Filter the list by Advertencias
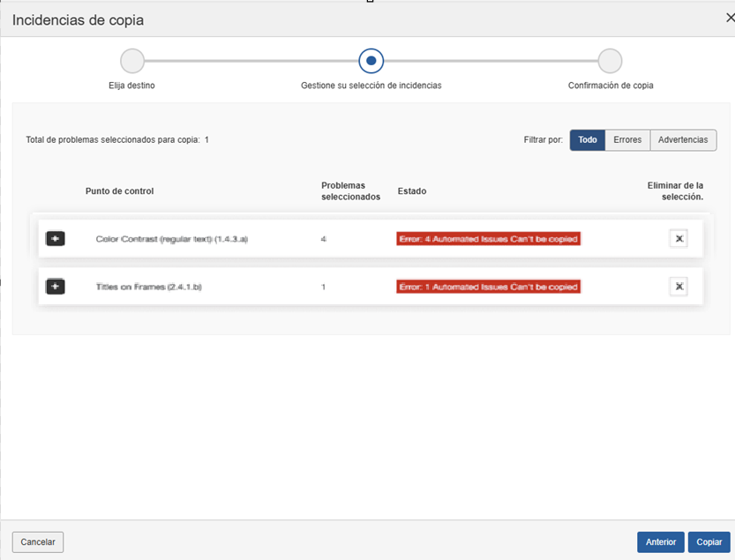 coord(683,140)
